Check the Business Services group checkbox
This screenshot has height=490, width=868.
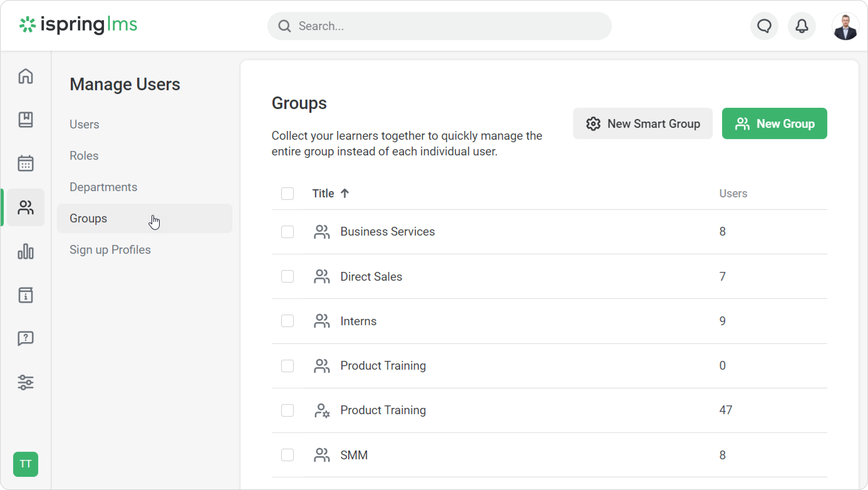(287, 232)
